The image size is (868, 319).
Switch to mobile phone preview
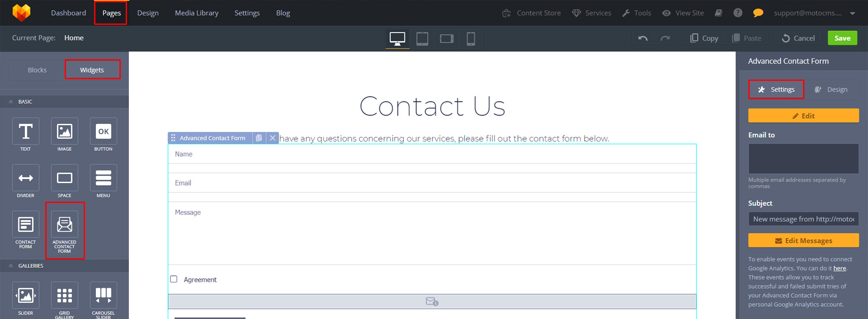click(x=471, y=39)
